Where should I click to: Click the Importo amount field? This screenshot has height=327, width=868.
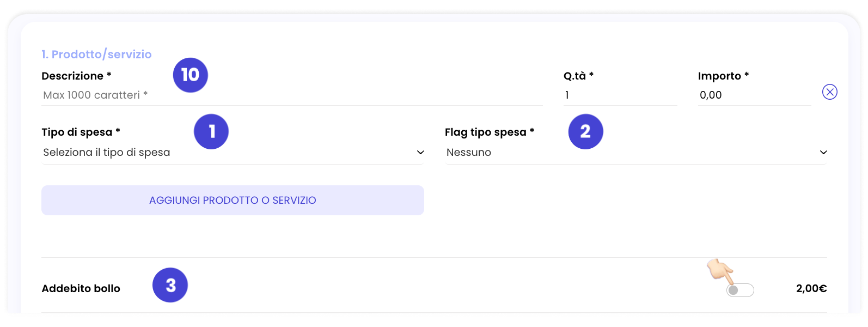click(x=754, y=95)
